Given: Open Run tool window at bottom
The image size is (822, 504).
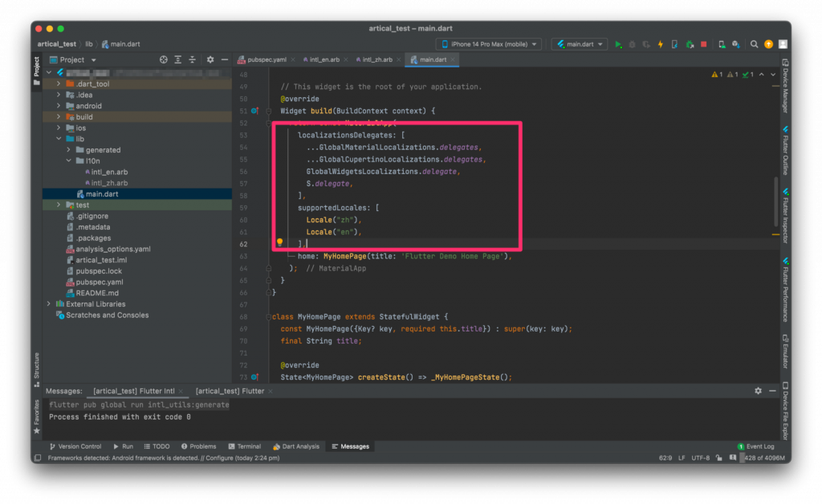Looking at the screenshot, I should [x=123, y=446].
